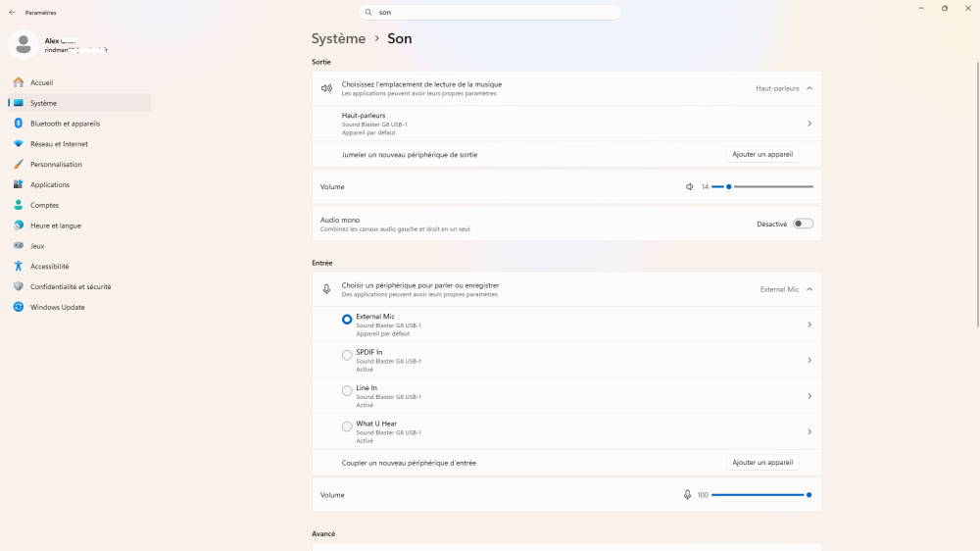Viewport: 980px width, 551px height.
Task: Open What U Hear properties chevron
Action: coord(809,431)
